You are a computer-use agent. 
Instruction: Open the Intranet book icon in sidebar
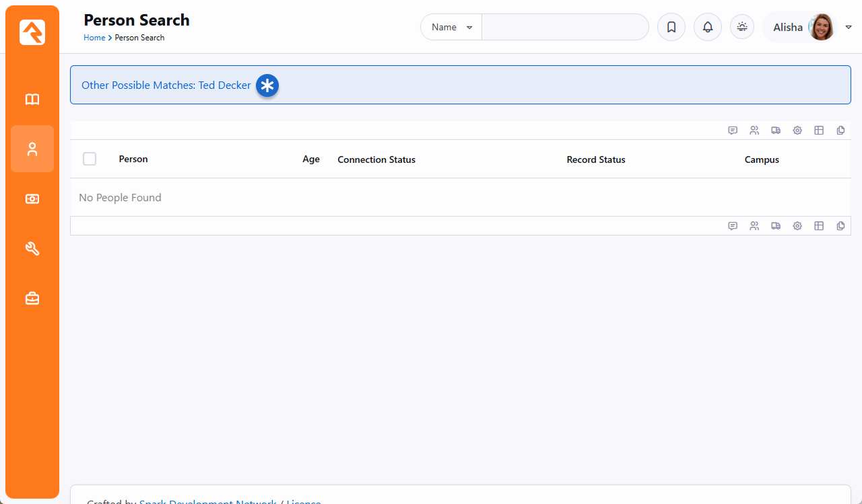click(32, 100)
